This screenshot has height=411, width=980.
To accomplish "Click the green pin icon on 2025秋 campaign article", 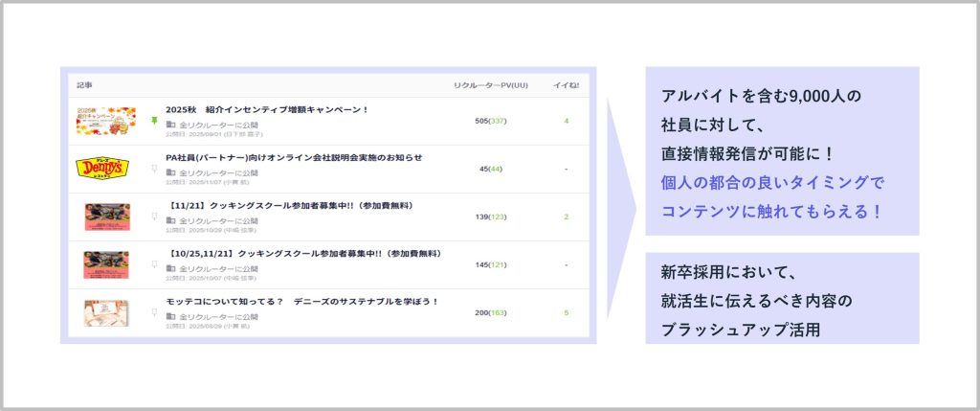I will click(154, 121).
